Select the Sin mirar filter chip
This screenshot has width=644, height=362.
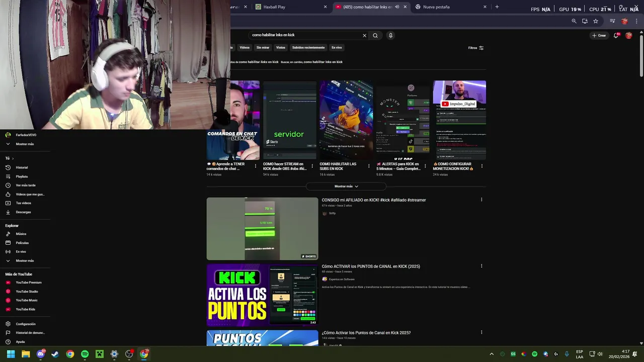[263, 48]
